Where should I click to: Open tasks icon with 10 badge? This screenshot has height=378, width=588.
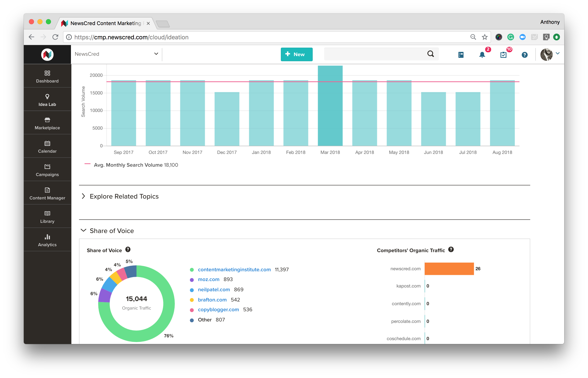click(503, 54)
